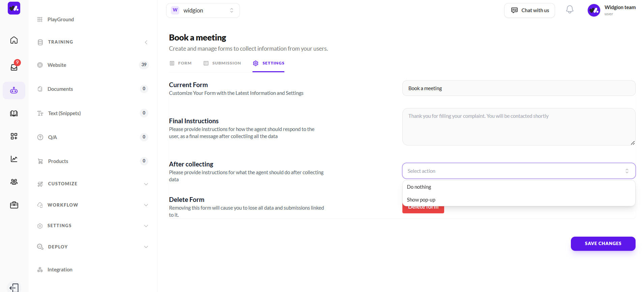
Task: Switch to the FORM tab
Action: coord(180,63)
